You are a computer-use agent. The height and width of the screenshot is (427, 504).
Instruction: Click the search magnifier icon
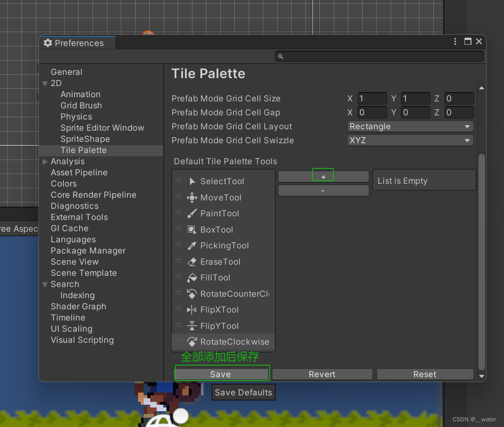coord(281,57)
